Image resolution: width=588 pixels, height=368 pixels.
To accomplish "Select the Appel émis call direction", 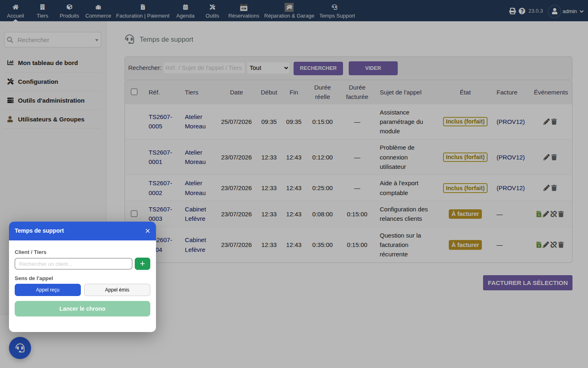I will coord(117,290).
